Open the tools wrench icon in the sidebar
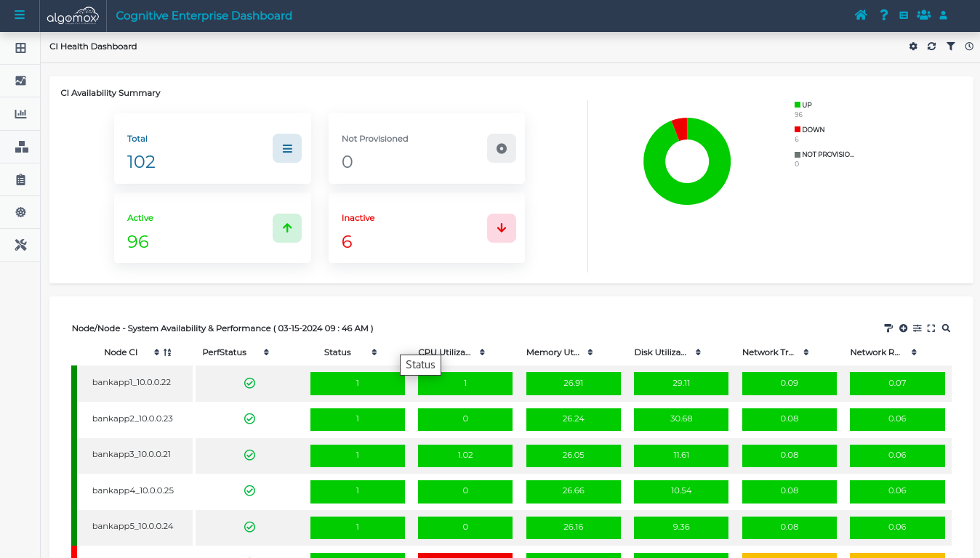 [20, 245]
